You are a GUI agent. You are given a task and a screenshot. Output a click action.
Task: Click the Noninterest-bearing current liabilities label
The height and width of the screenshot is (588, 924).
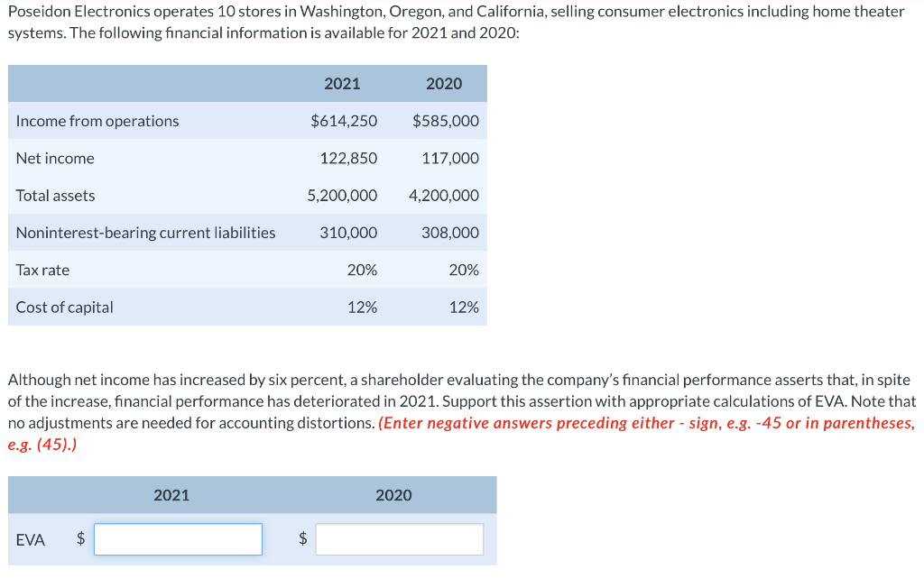pos(145,233)
